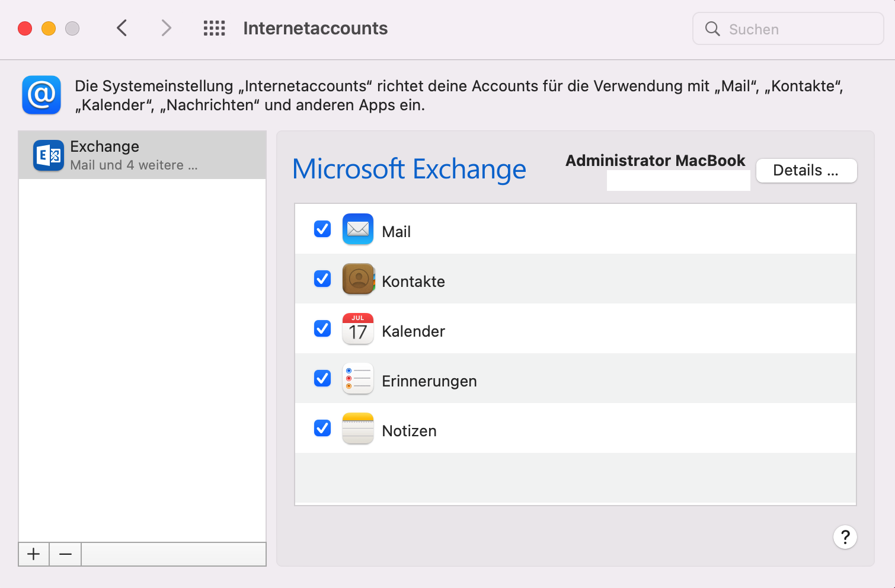The height and width of the screenshot is (588, 895).
Task: Show all preferences with grid icon
Action: [214, 28]
